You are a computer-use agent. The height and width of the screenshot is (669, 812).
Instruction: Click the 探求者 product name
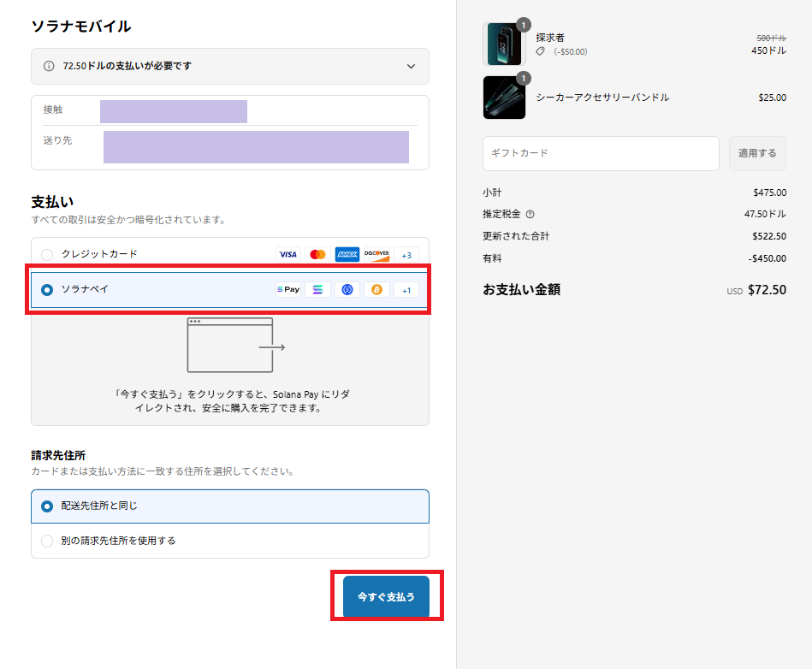[x=550, y=38]
